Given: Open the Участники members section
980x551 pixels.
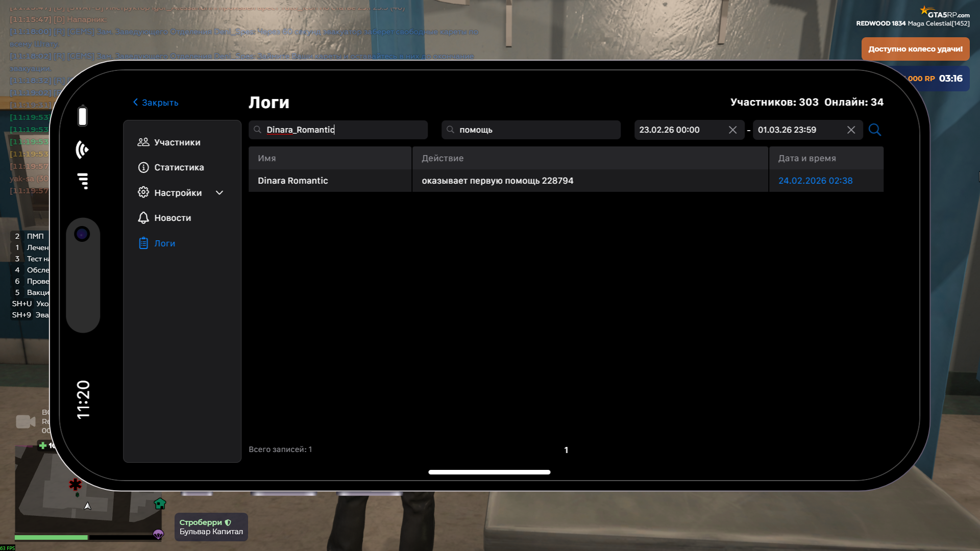Looking at the screenshot, I should 177,142.
